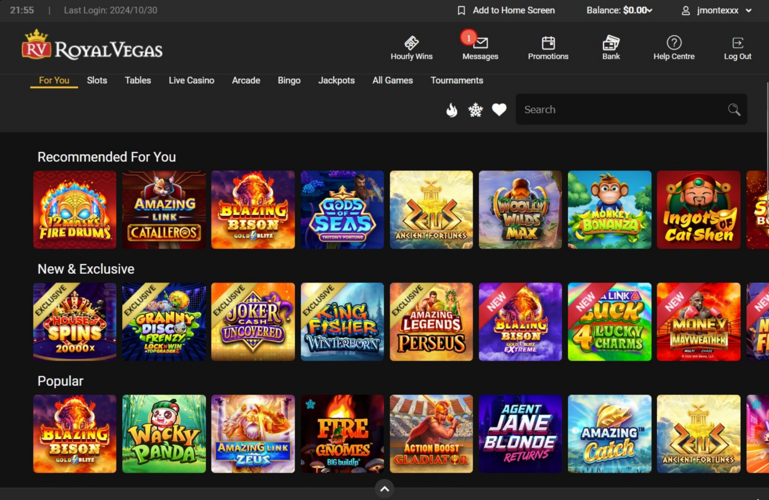Switch to the Jackpots tab
This screenshot has height=500, width=769.
click(x=336, y=80)
